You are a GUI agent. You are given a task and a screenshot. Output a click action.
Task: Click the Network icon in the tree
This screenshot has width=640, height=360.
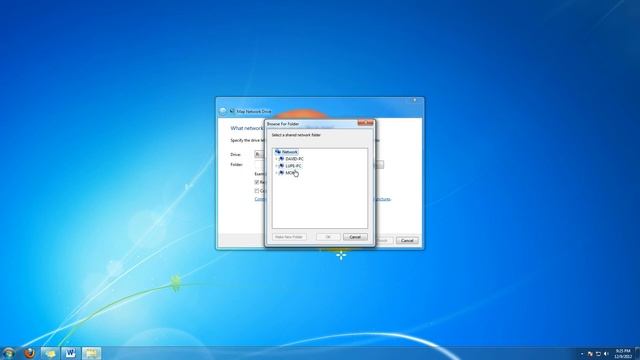pos(278,152)
